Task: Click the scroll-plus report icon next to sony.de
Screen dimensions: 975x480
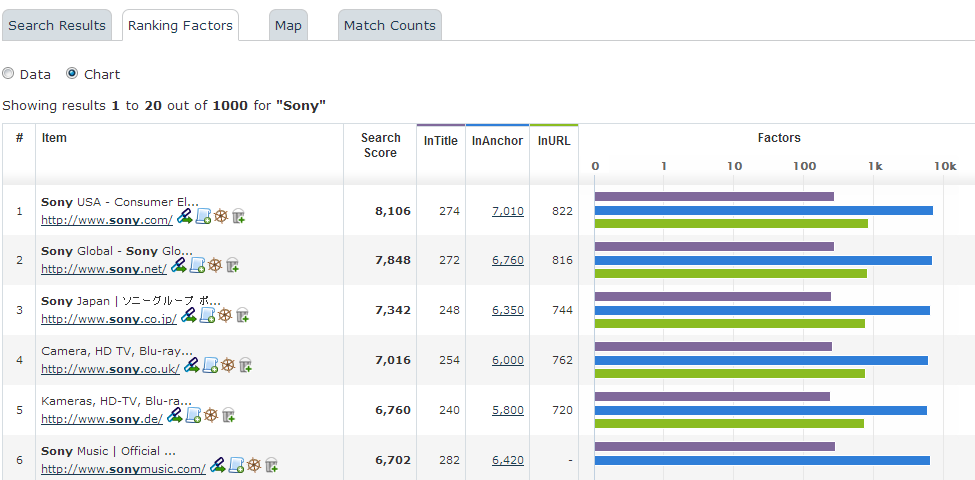Action: pyautogui.click(x=194, y=415)
